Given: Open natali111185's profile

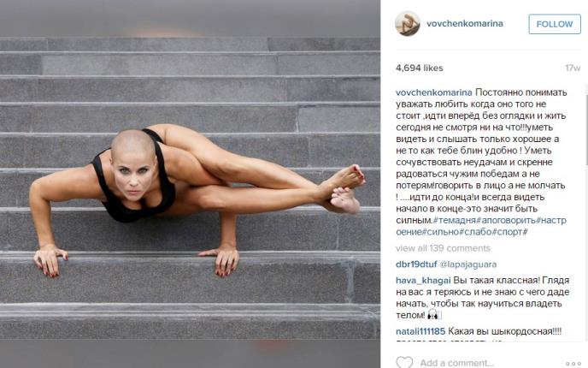Looking at the screenshot, I should pyautogui.click(x=420, y=331).
